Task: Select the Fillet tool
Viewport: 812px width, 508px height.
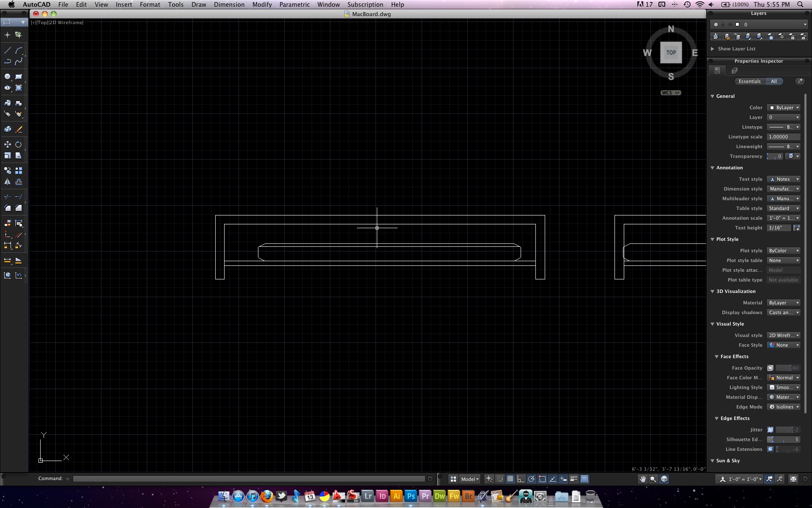Action: coord(8,208)
